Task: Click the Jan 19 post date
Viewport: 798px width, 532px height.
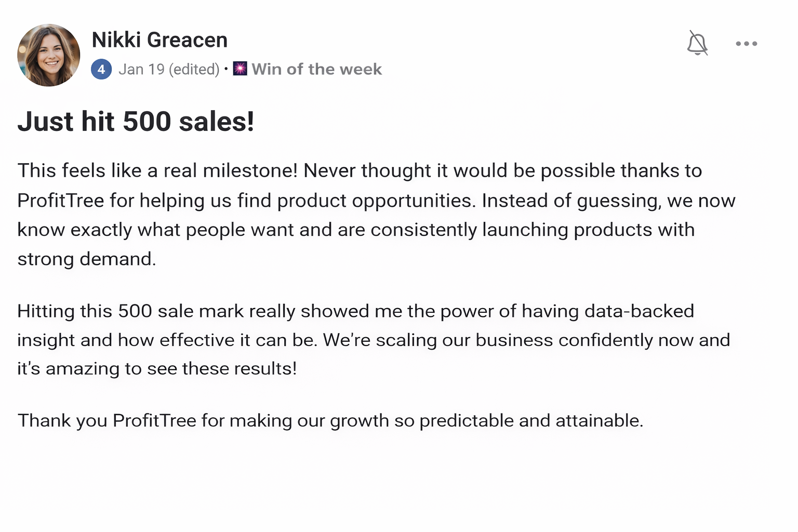Action: tap(141, 69)
